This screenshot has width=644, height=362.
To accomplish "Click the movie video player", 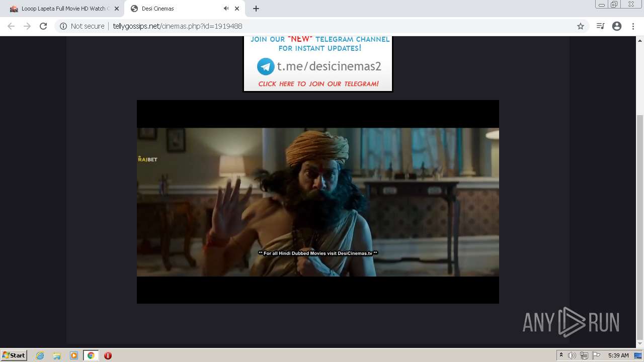I will click(x=318, y=202).
